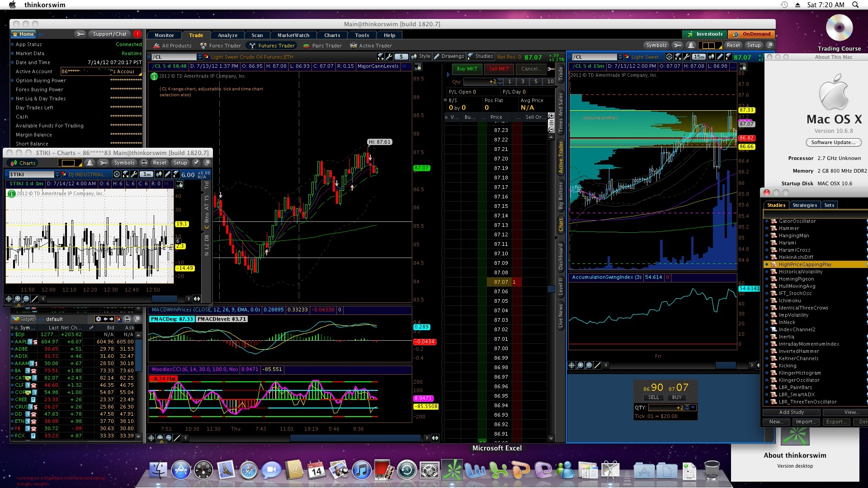Click the pin icon in the $TIKI Charts window
The width and height of the screenshot is (868, 488).
click(x=196, y=163)
